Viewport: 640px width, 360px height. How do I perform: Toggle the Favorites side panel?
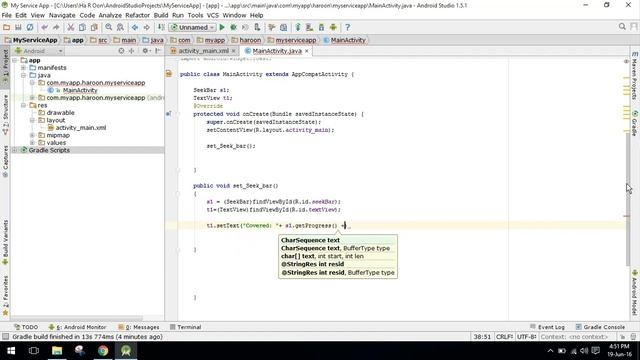coord(5,296)
